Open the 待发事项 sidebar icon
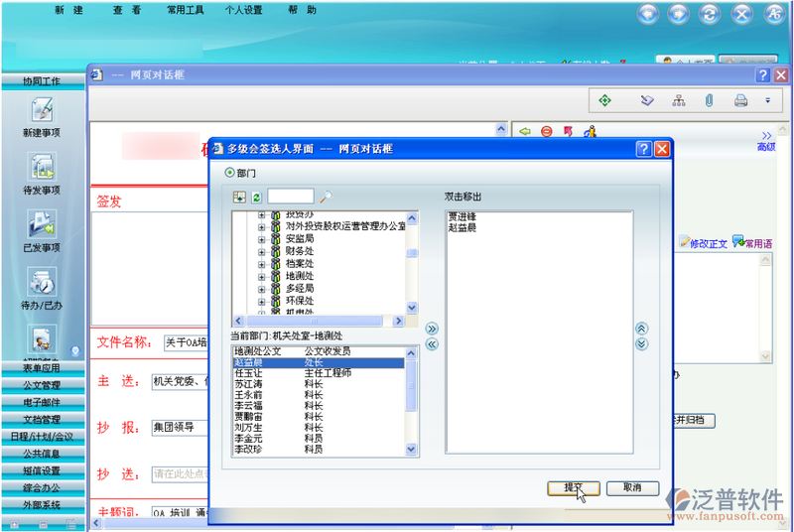 42,167
